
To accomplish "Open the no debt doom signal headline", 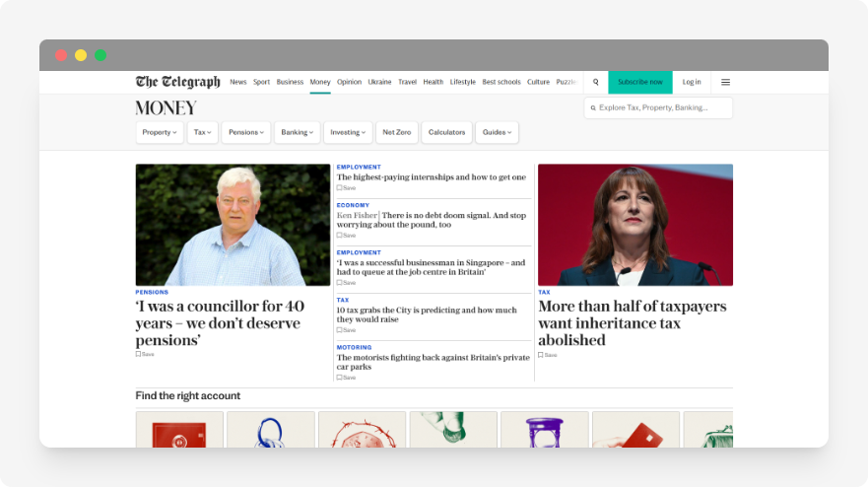I will pyautogui.click(x=432, y=220).
